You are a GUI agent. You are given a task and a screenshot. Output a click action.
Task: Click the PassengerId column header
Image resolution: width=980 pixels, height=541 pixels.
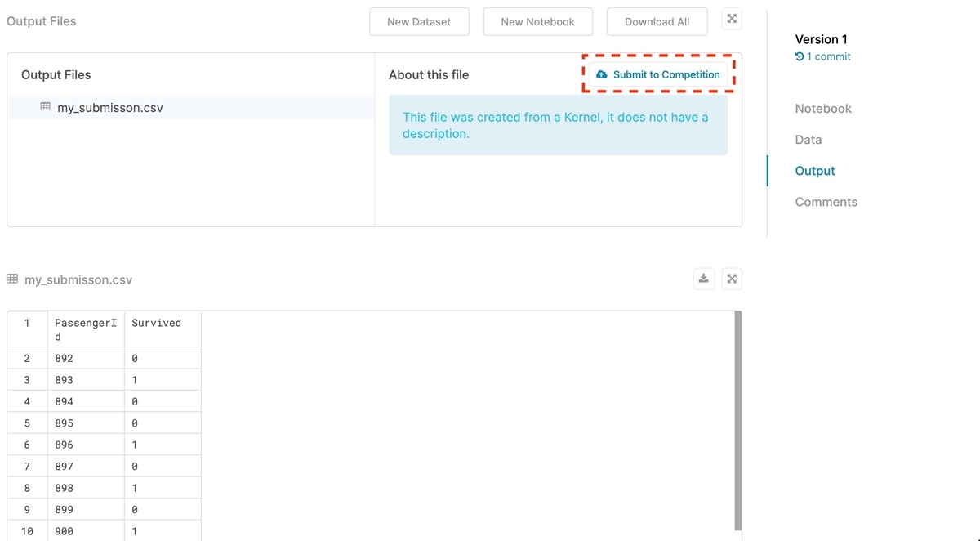coord(86,329)
